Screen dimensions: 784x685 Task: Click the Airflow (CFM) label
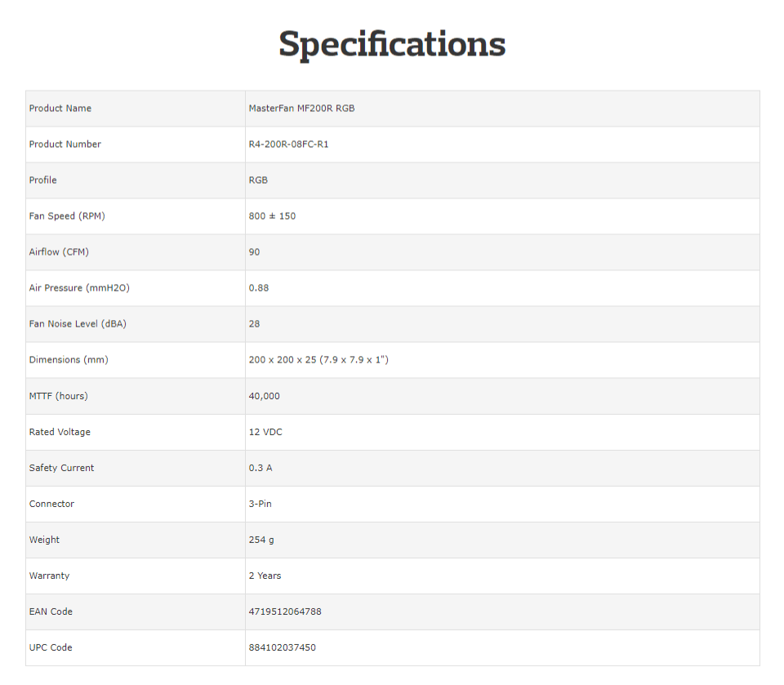(59, 252)
